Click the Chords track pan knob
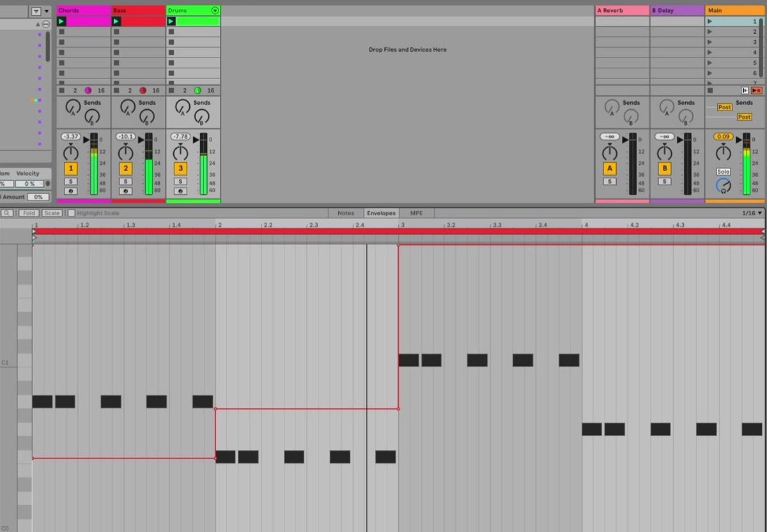The height and width of the screenshot is (532, 767). click(71, 152)
